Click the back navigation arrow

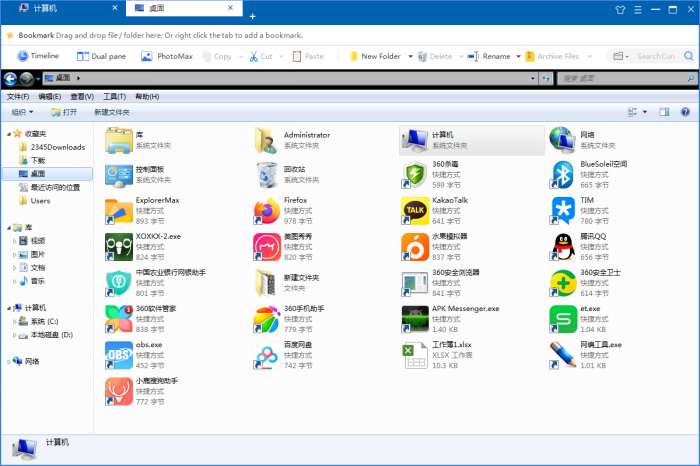click(10, 79)
